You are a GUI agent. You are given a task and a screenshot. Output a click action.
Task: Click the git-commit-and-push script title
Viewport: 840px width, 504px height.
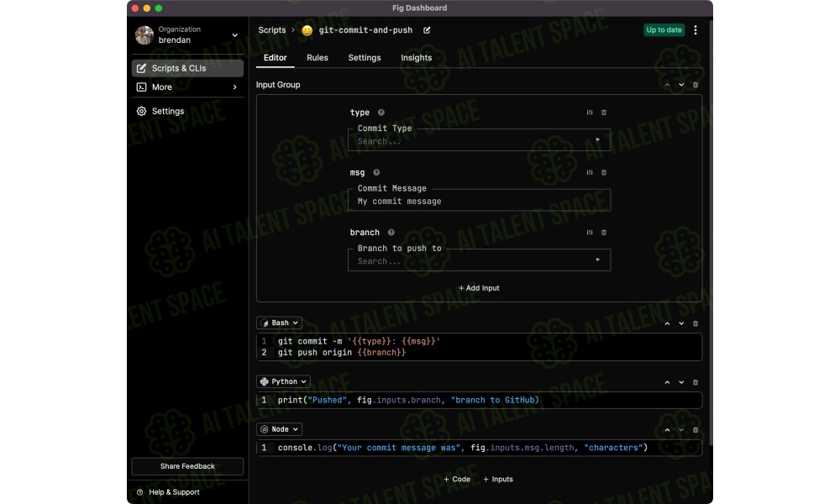pos(366,30)
